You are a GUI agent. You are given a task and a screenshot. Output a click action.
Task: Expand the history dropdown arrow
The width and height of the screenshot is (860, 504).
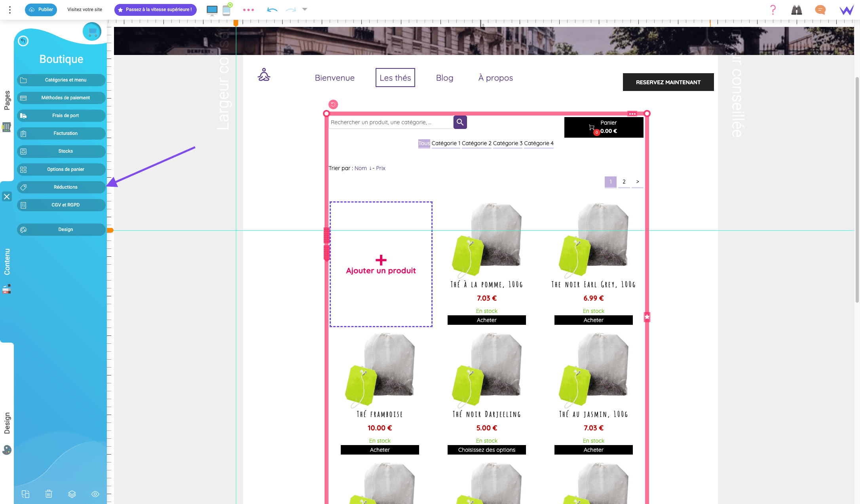click(x=305, y=9)
